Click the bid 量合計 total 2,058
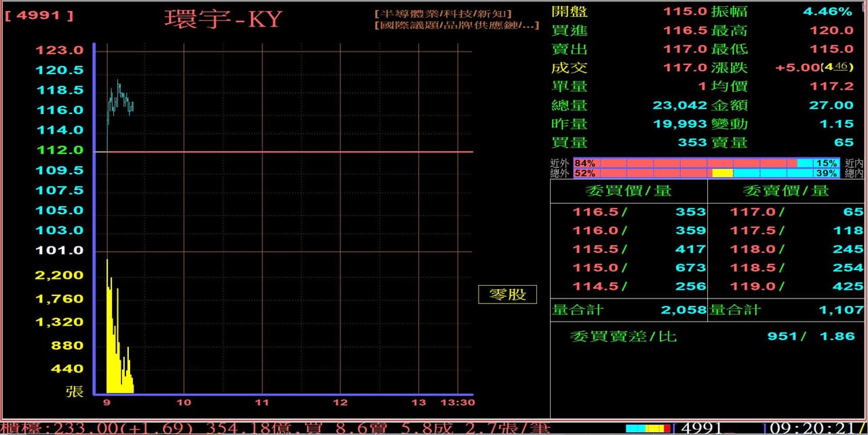Viewport: 868px width, 435px height. pyautogui.click(x=684, y=310)
